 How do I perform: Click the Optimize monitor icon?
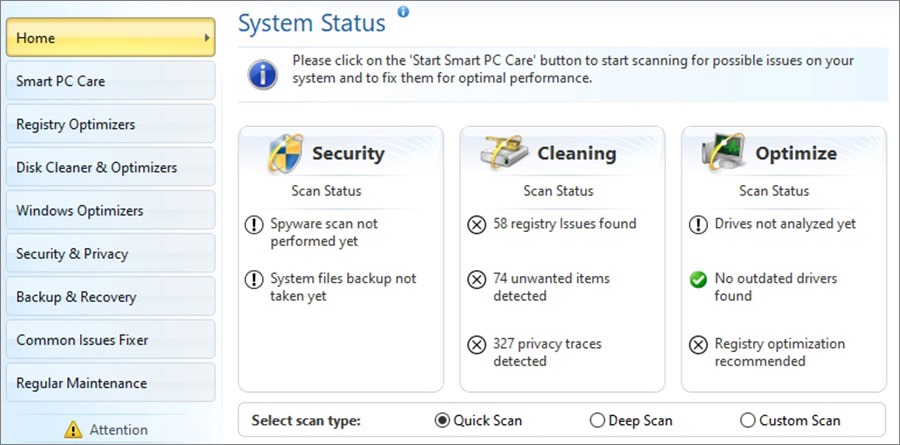click(x=723, y=152)
